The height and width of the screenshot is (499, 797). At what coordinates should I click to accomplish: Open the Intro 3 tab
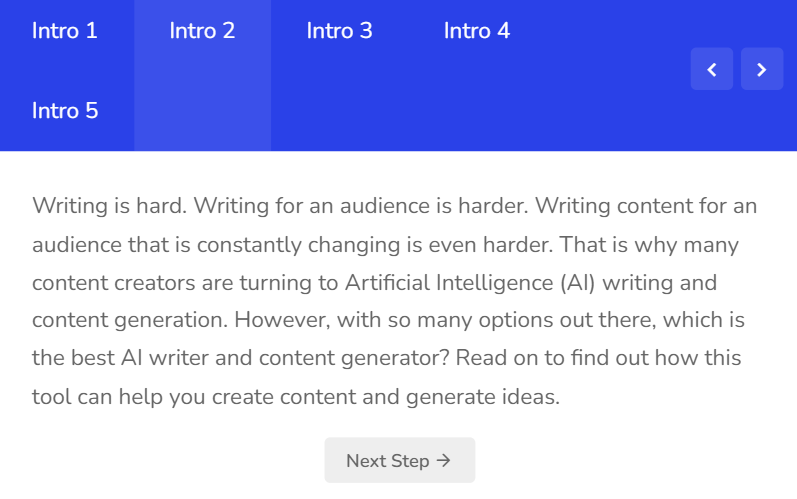[x=340, y=30]
